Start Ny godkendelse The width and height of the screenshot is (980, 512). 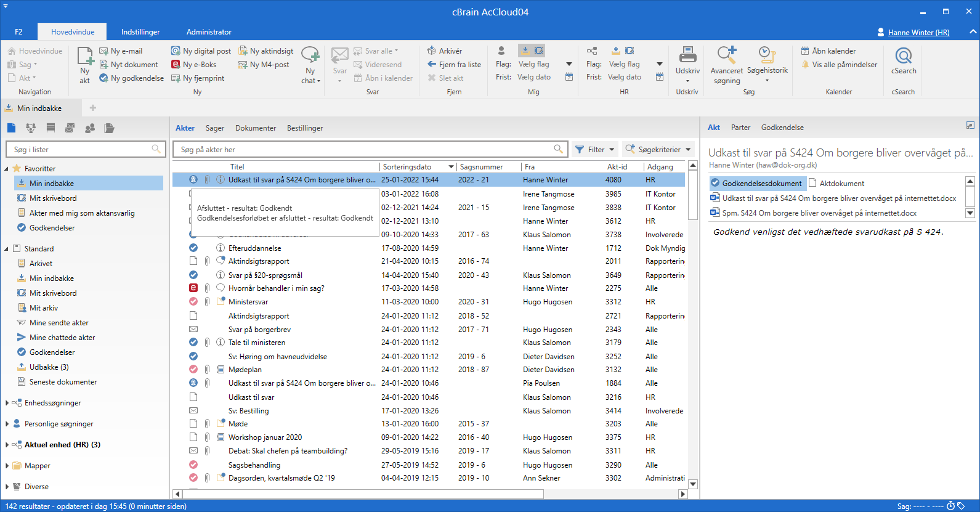(132, 78)
